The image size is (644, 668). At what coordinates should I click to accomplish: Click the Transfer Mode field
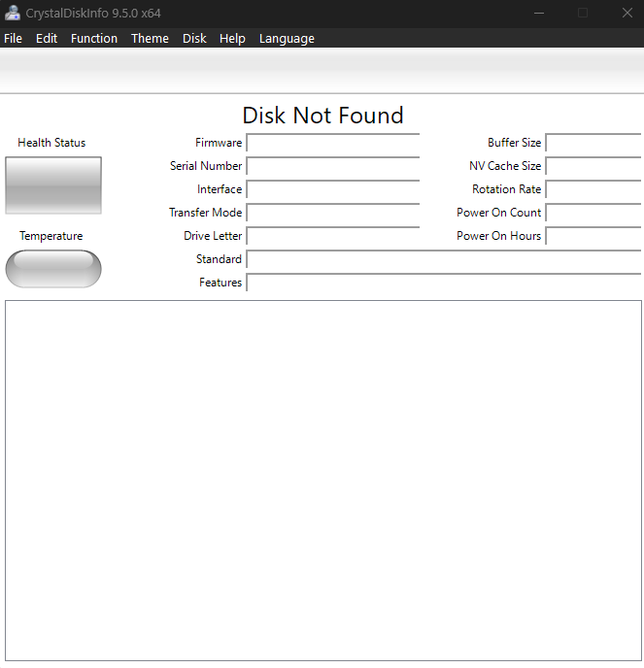coord(333,213)
